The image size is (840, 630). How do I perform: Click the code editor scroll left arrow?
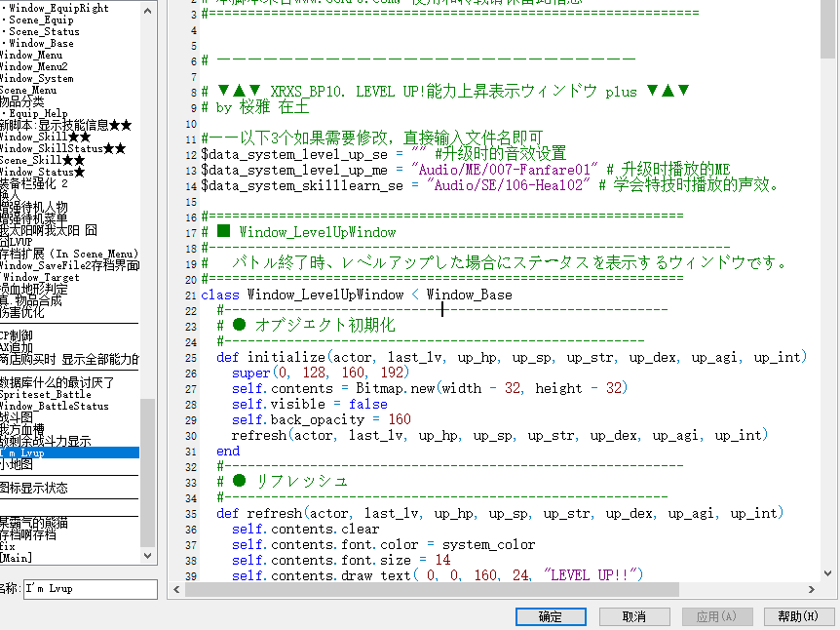point(176,590)
